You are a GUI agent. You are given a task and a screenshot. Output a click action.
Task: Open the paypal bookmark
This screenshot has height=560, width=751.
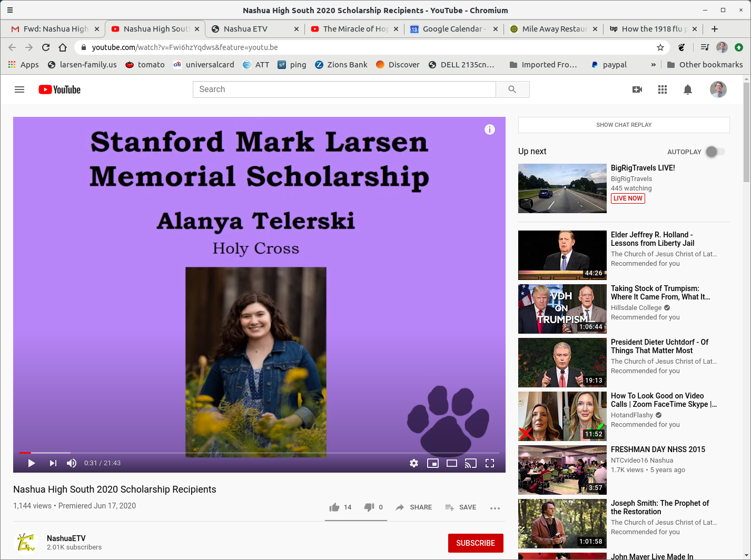pos(609,65)
